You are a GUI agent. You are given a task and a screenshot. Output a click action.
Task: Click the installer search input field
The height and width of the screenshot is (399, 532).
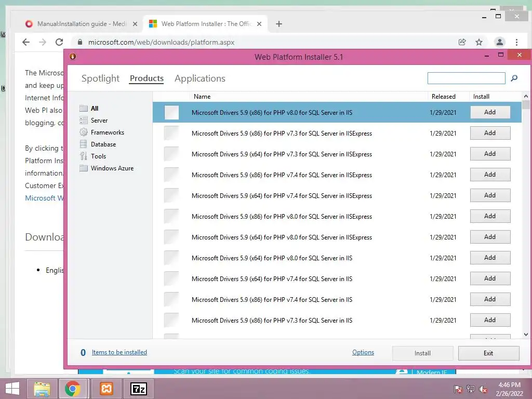point(467,78)
